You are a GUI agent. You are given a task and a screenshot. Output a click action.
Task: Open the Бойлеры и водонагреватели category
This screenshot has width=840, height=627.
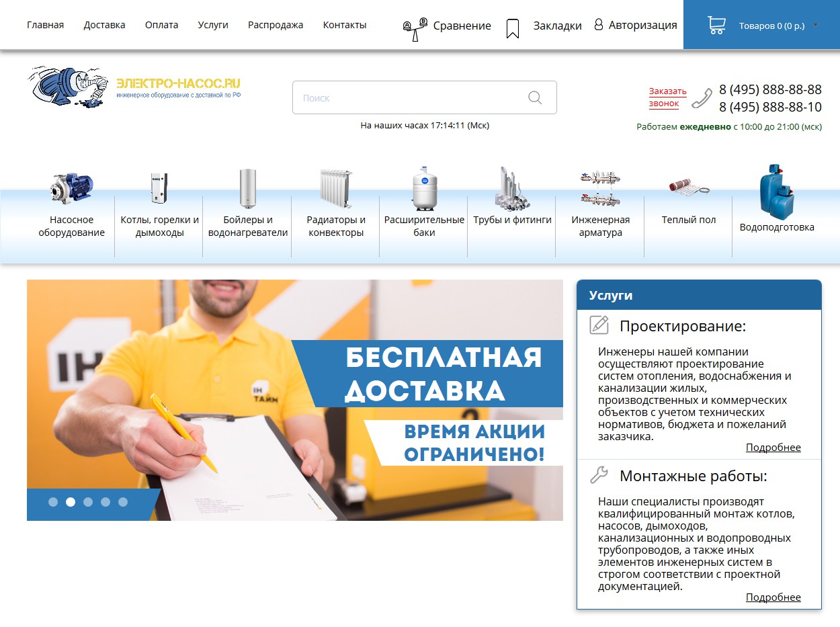(248, 226)
